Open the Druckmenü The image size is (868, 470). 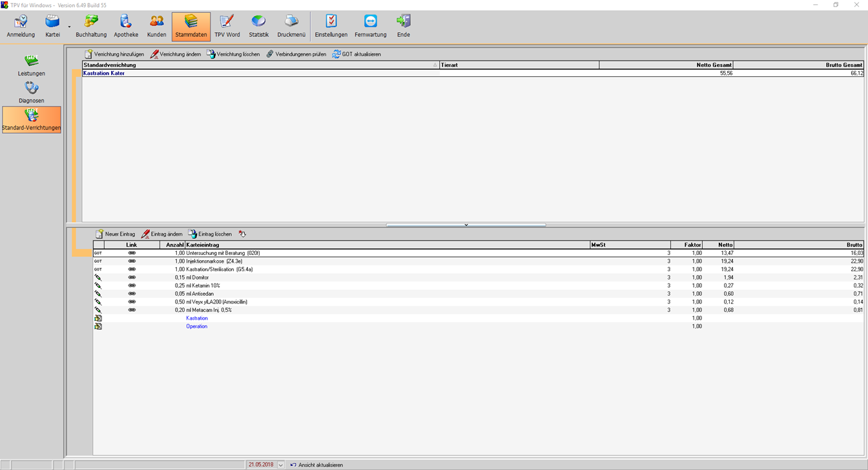[291, 26]
